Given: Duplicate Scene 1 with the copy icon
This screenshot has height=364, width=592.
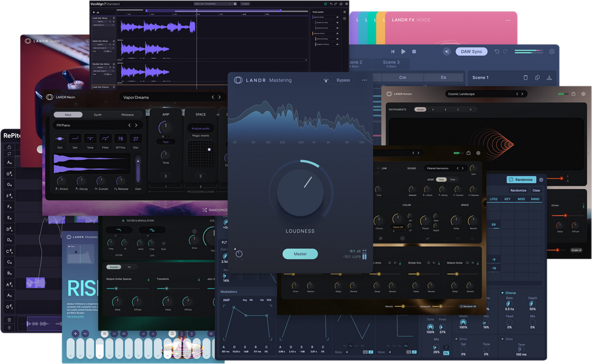Looking at the screenshot, I should pos(537,77).
